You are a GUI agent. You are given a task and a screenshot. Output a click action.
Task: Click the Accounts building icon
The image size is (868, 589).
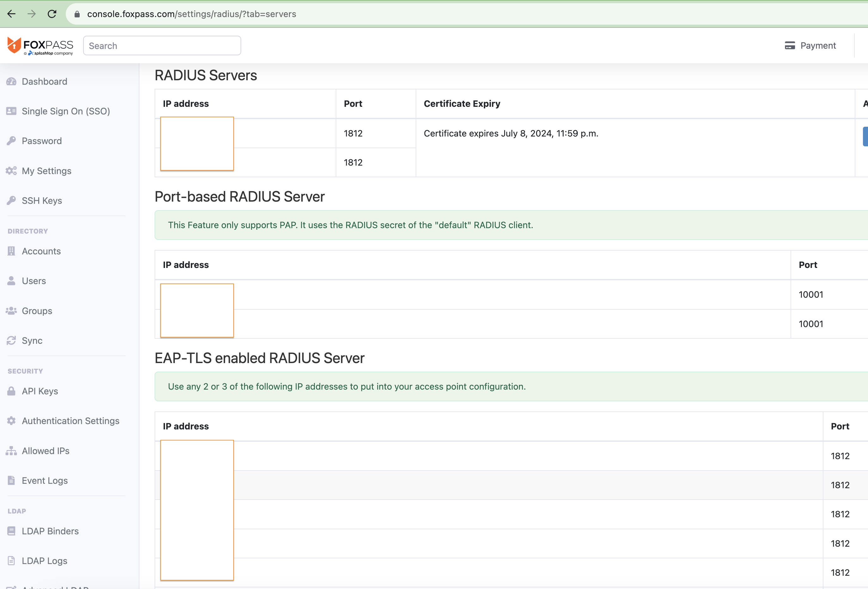(x=11, y=251)
